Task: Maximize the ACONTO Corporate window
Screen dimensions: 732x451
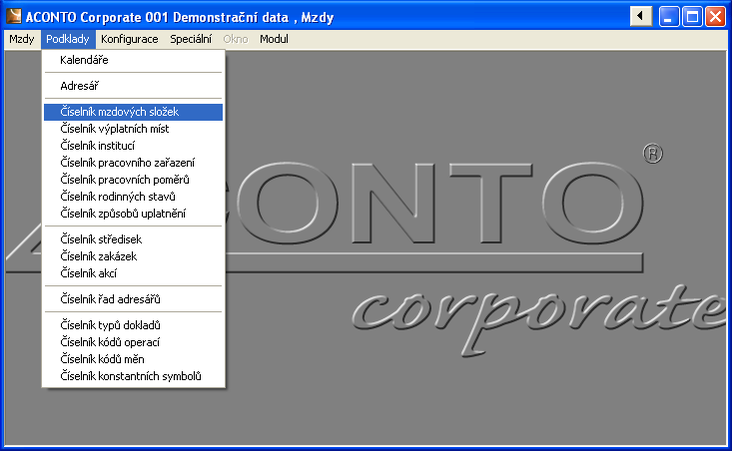Action: [x=692, y=17]
